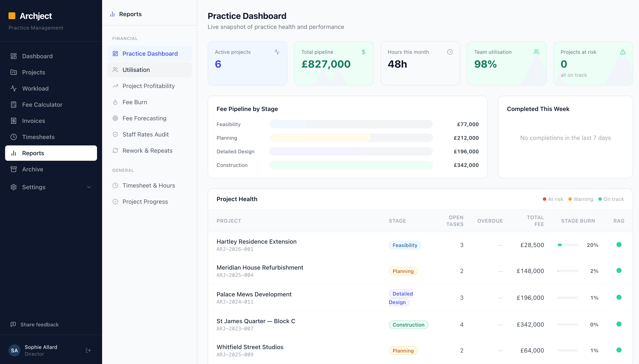This screenshot has width=639, height=364.
Task: Open the Rework & Repeats report
Action: [x=150, y=151]
